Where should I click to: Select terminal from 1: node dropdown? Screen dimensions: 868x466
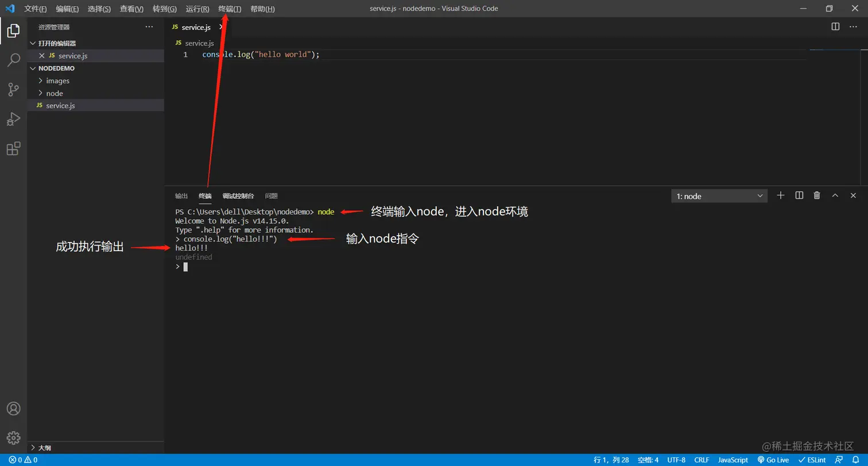[x=719, y=196]
